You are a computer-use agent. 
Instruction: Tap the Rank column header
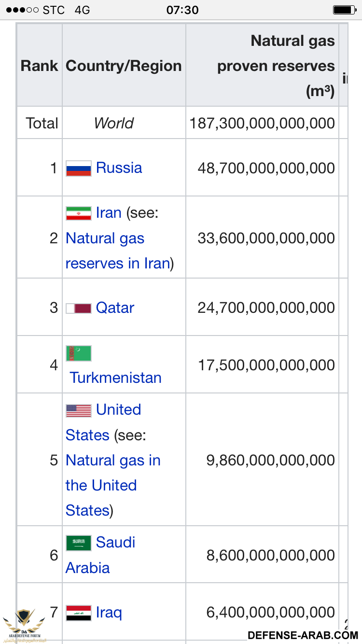[40, 66]
